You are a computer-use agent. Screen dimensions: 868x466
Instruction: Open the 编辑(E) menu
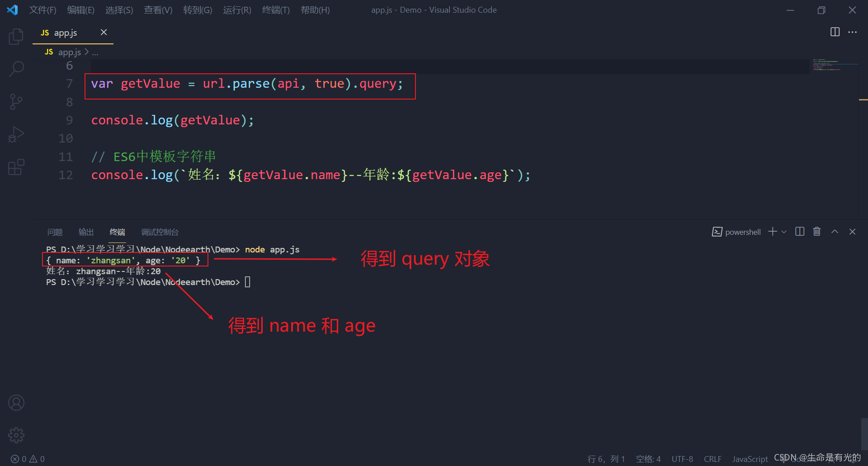click(x=81, y=10)
